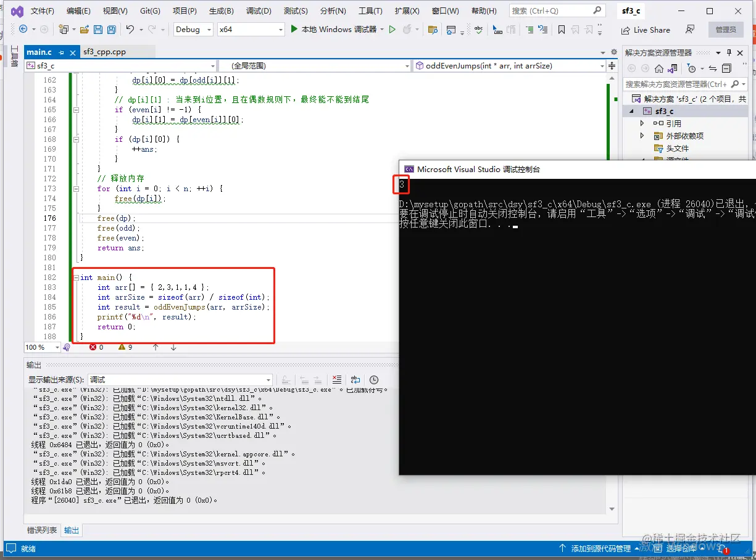756x560 pixels.
Task: Open the oddEvenJumps function navigation dropdown
Action: point(510,65)
